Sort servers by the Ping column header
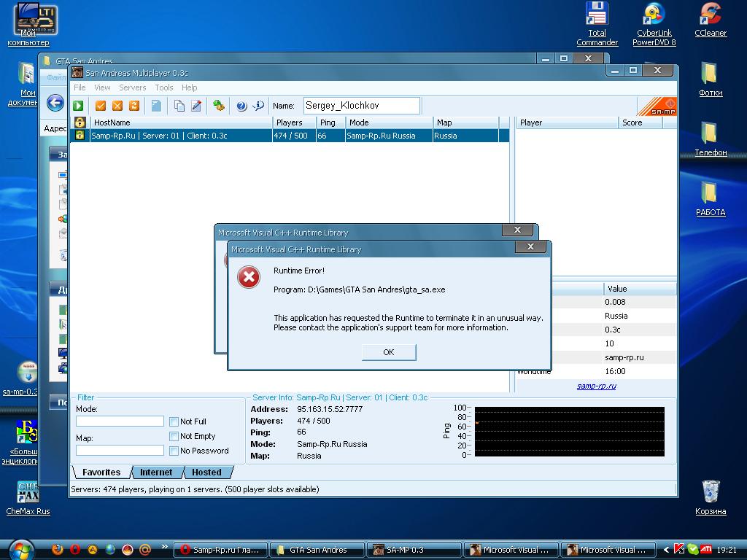 pos(328,122)
